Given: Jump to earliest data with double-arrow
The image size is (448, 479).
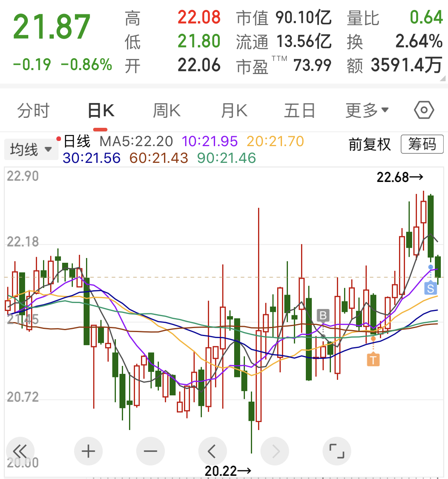Looking at the screenshot, I should coord(20,451).
